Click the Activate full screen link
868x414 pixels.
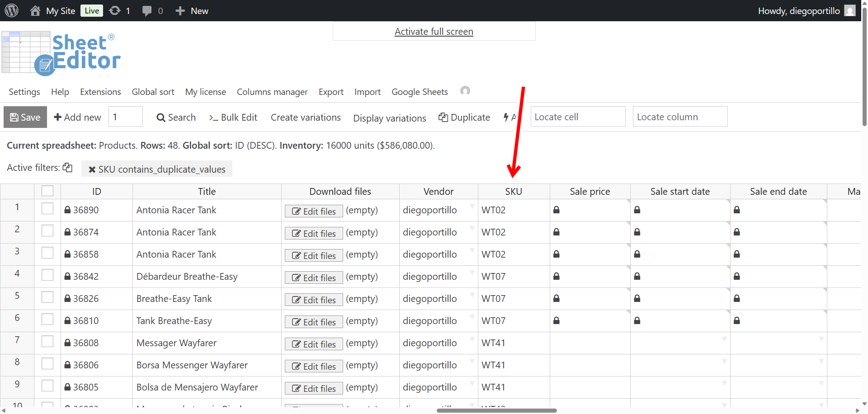(x=434, y=32)
